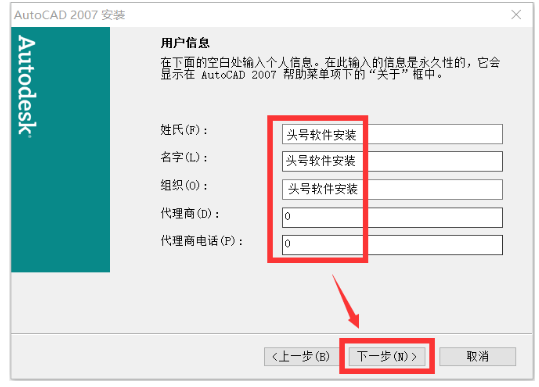Close the AutoCAD 2007 安装 window

[516, 15]
